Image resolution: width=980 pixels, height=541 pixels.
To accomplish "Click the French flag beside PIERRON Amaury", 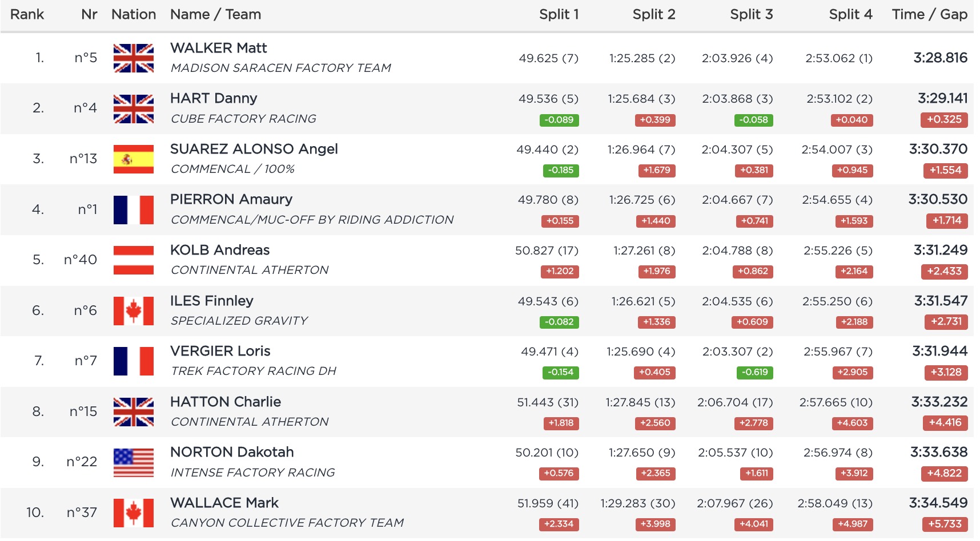I will tap(133, 209).
